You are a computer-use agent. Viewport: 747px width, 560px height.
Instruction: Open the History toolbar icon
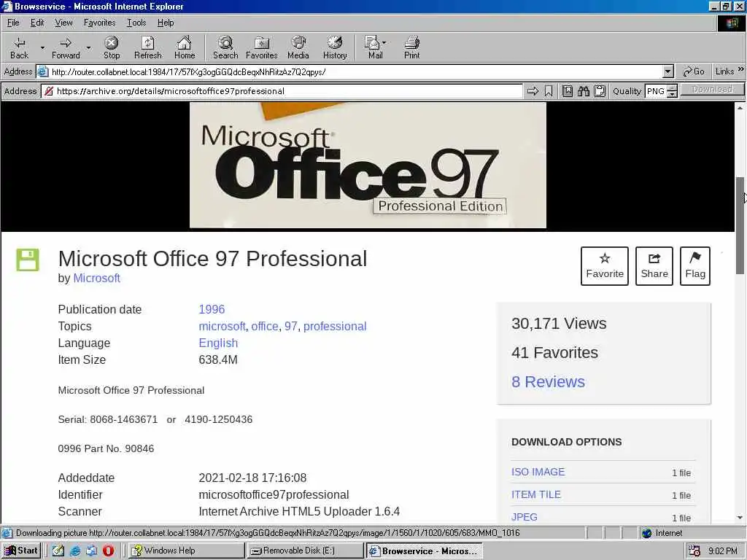(335, 47)
